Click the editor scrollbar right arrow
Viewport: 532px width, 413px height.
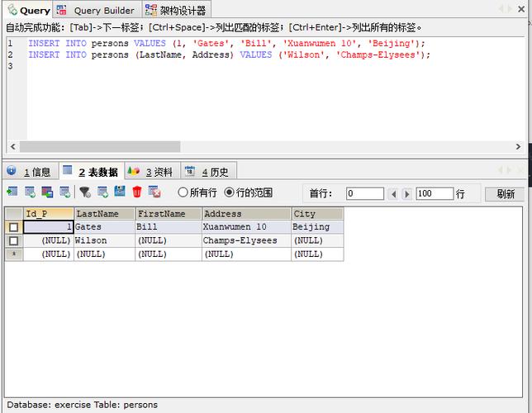518,146
